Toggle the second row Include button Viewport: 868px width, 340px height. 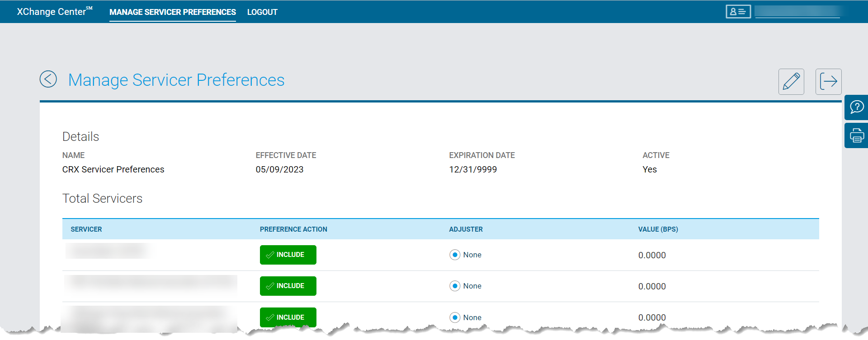pos(288,286)
